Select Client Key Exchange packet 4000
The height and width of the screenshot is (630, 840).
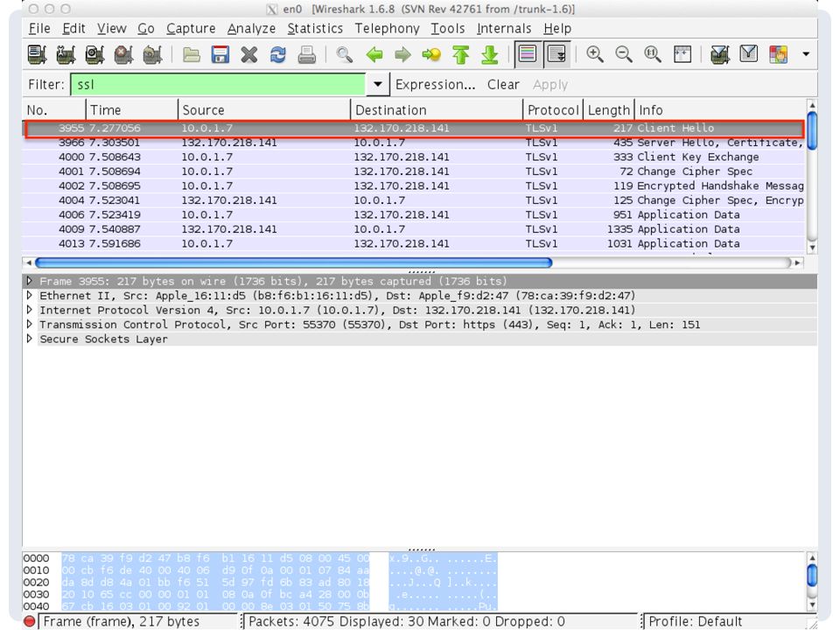click(x=414, y=157)
